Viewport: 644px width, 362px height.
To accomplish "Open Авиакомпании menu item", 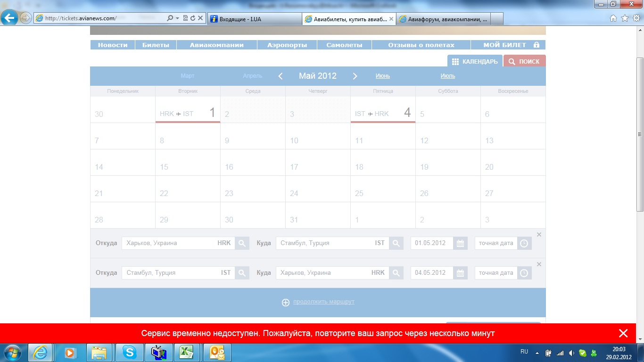I will (216, 45).
